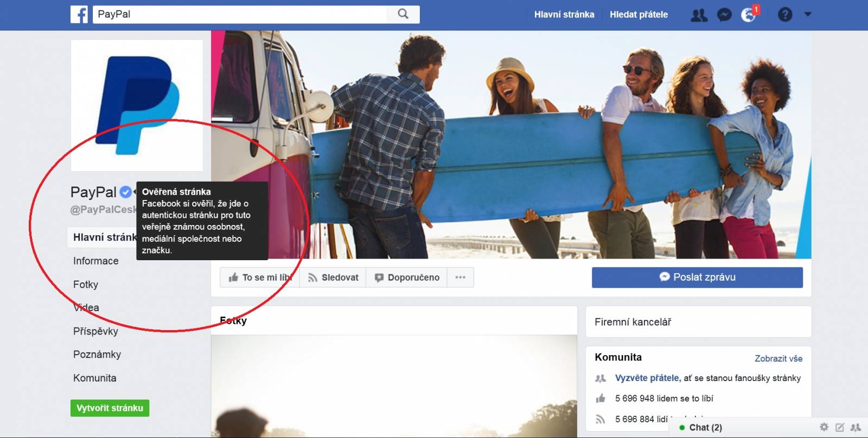Click the PayPal profile picture
The height and width of the screenshot is (438, 868).
point(137,105)
